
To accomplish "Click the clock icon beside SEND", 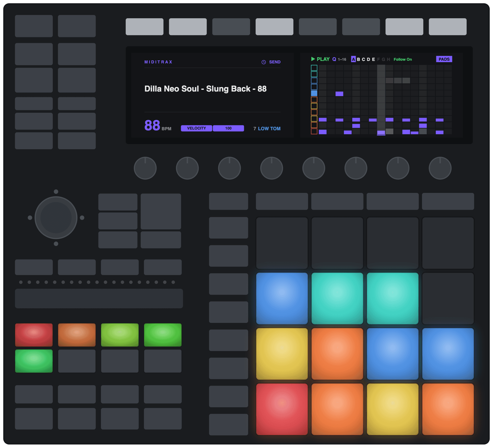I will (264, 62).
